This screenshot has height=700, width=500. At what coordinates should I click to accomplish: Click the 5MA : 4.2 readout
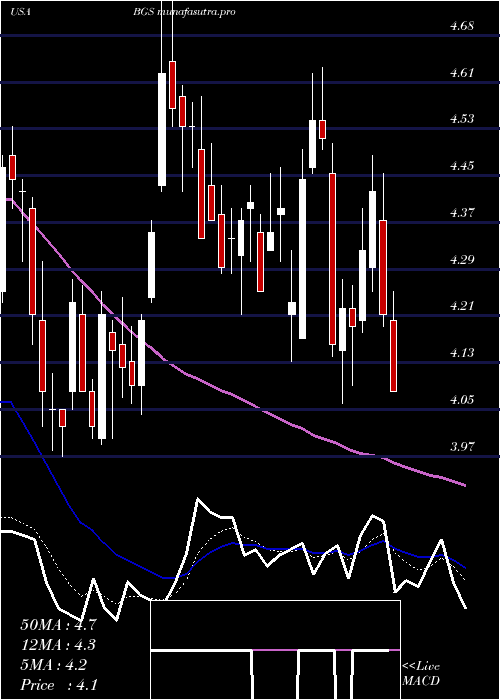tap(54, 665)
